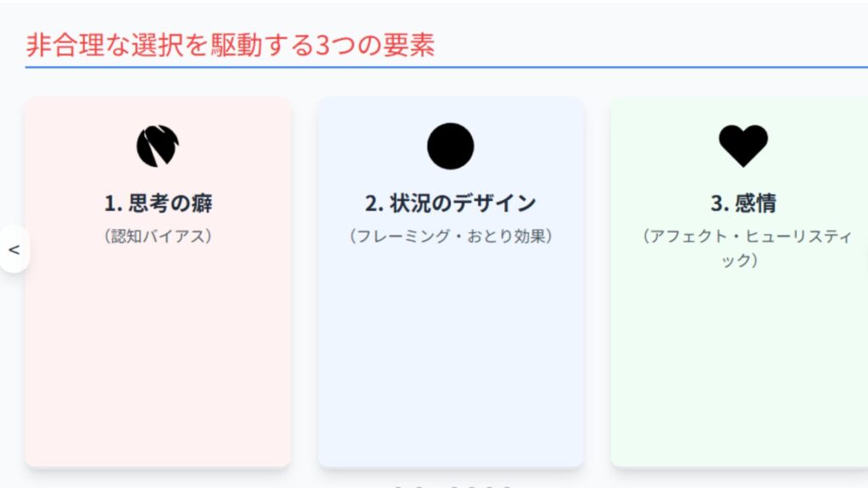Image resolution: width=868 pixels, height=488 pixels.
Task: Click the black circle icon above 状況のデザイン
Action: pyautogui.click(x=450, y=146)
